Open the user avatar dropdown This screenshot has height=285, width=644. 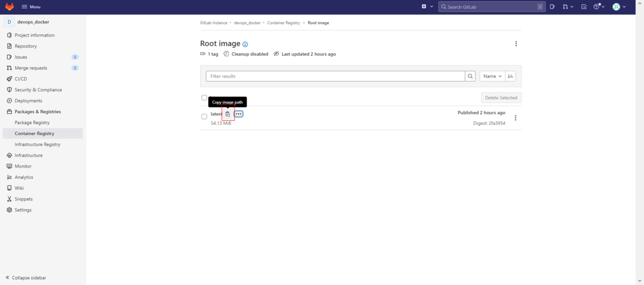[x=619, y=7]
